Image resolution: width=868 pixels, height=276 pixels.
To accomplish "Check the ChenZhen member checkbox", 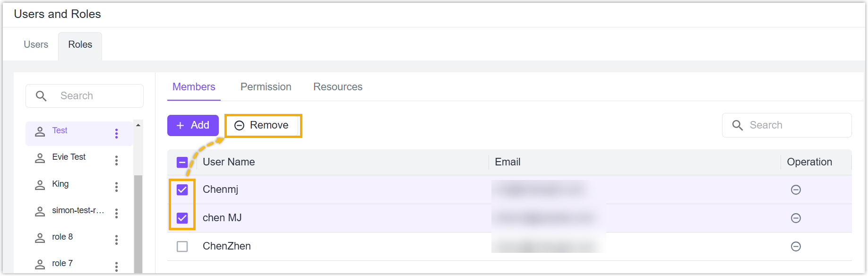I will coord(182,246).
